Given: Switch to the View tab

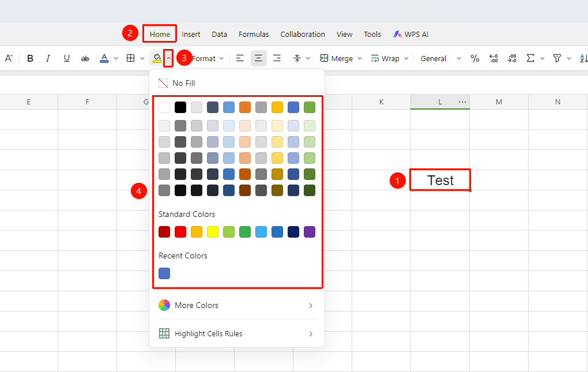Looking at the screenshot, I should (344, 34).
